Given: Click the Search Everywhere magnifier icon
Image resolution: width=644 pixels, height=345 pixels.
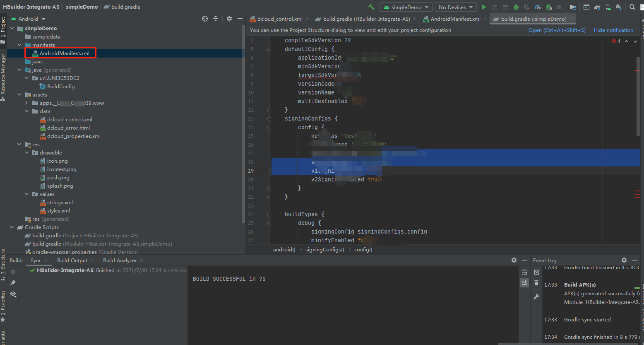Looking at the screenshot, I should [x=632, y=7].
